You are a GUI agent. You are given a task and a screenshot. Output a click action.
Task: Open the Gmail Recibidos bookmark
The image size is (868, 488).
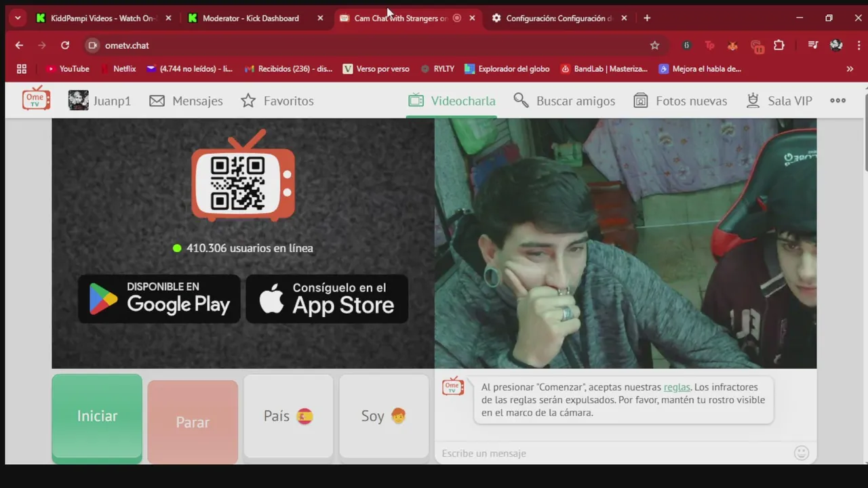[288, 68]
